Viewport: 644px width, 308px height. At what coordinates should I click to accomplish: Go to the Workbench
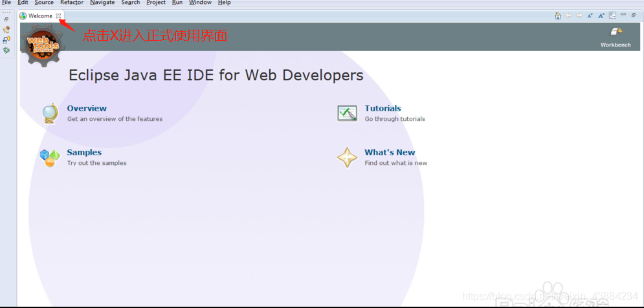click(x=616, y=38)
